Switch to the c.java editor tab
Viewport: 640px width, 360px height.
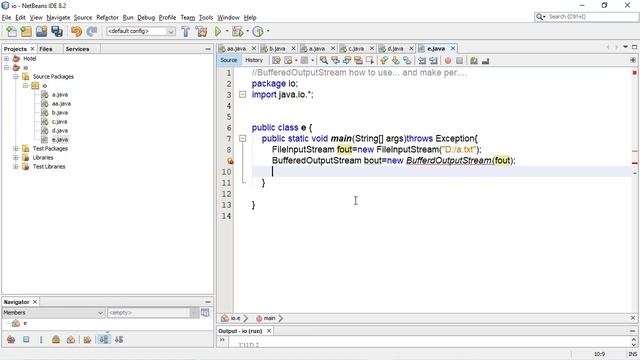pos(356,49)
